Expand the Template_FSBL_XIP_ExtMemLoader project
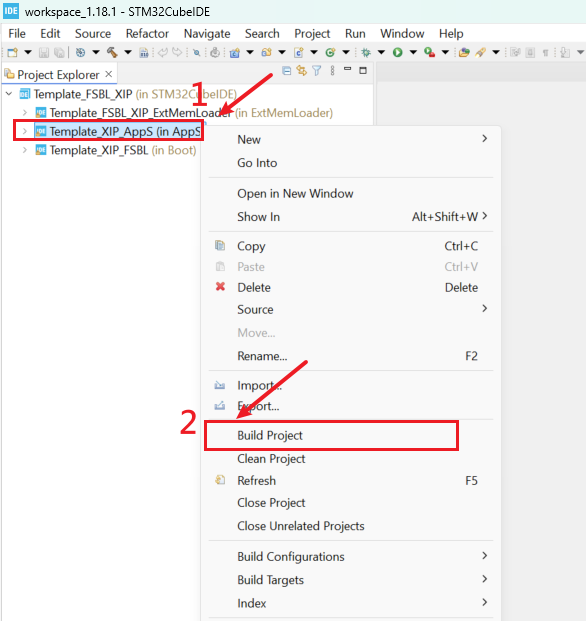Screen dimensions: 586x621 (25, 112)
